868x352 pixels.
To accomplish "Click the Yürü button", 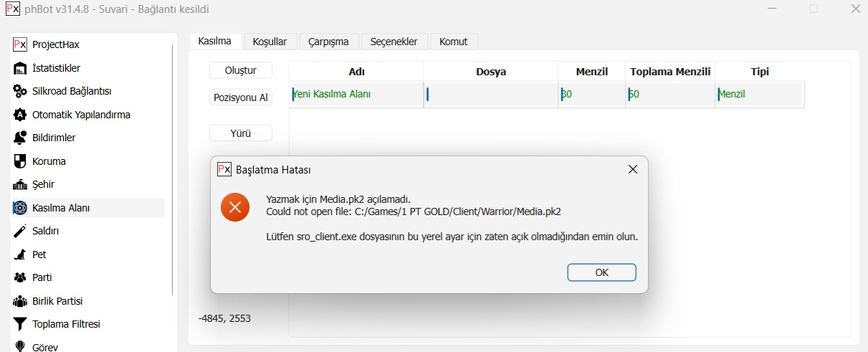I will tap(241, 133).
